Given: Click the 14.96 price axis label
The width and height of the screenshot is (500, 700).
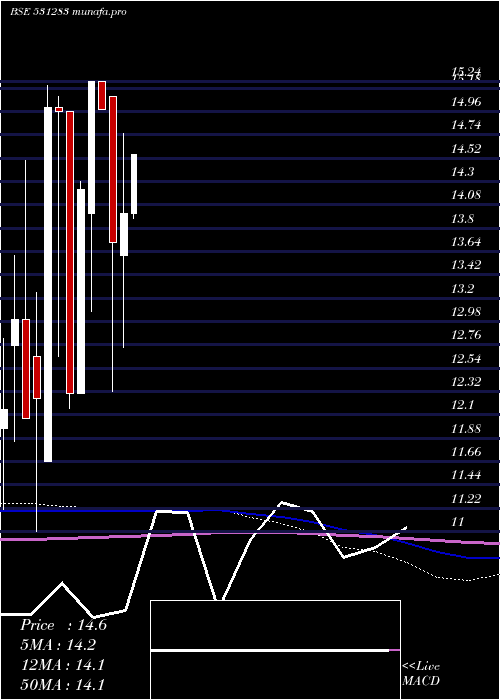Looking at the screenshot, I should coord(466,102).
